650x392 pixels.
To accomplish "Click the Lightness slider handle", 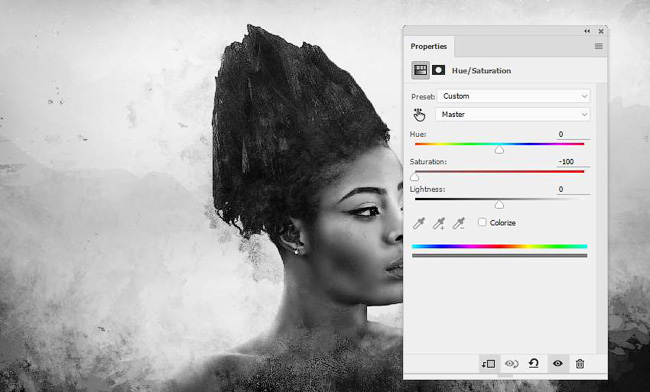I will (499, 204).
